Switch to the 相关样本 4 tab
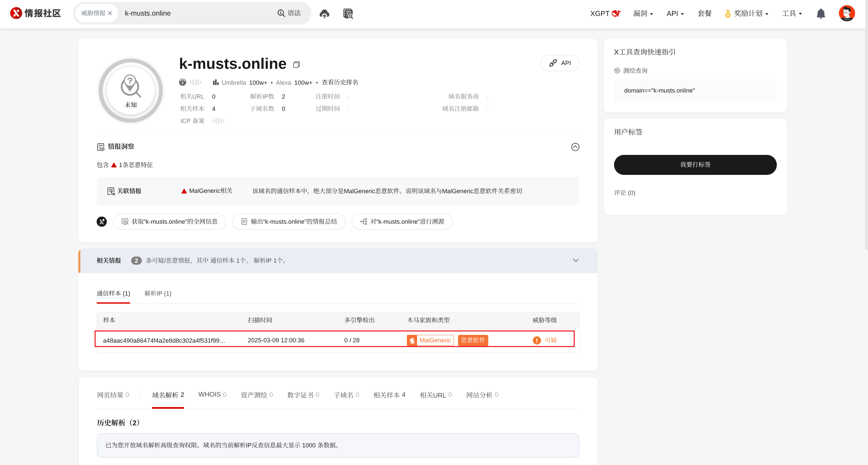This screenshot has width=868, height=465. [x=389, y=395]
